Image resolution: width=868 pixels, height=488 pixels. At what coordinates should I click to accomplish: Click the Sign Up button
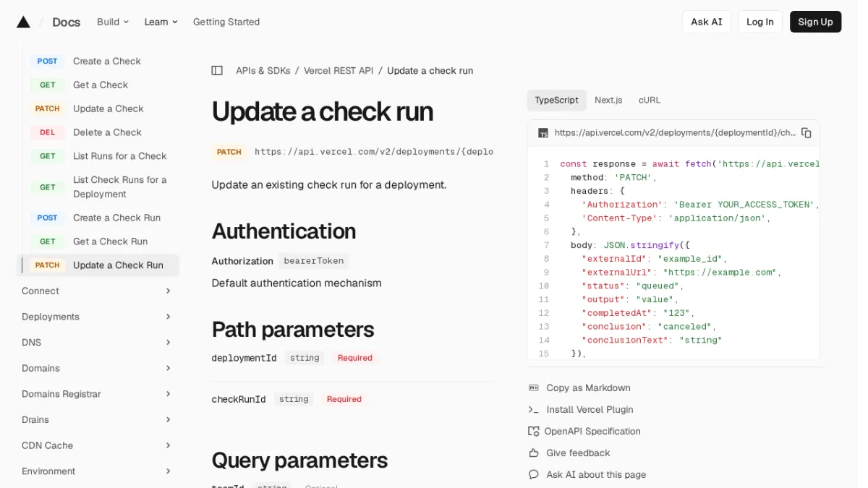(x=815, y=22)
